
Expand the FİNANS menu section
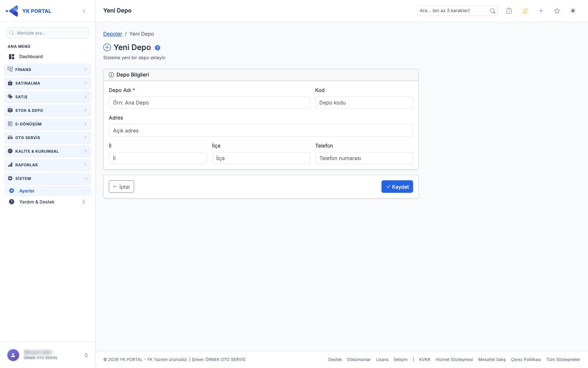point(48,70)
